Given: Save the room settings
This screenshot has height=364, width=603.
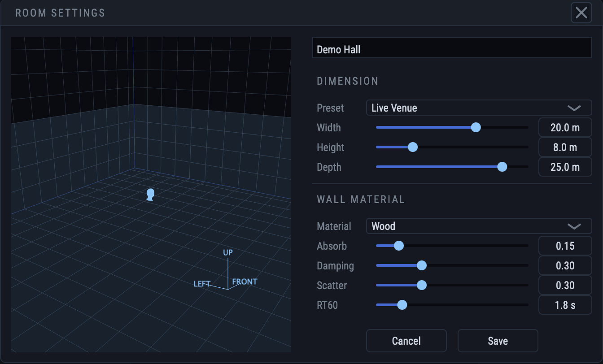Looking at the screenshot, I should coord(498,341).
